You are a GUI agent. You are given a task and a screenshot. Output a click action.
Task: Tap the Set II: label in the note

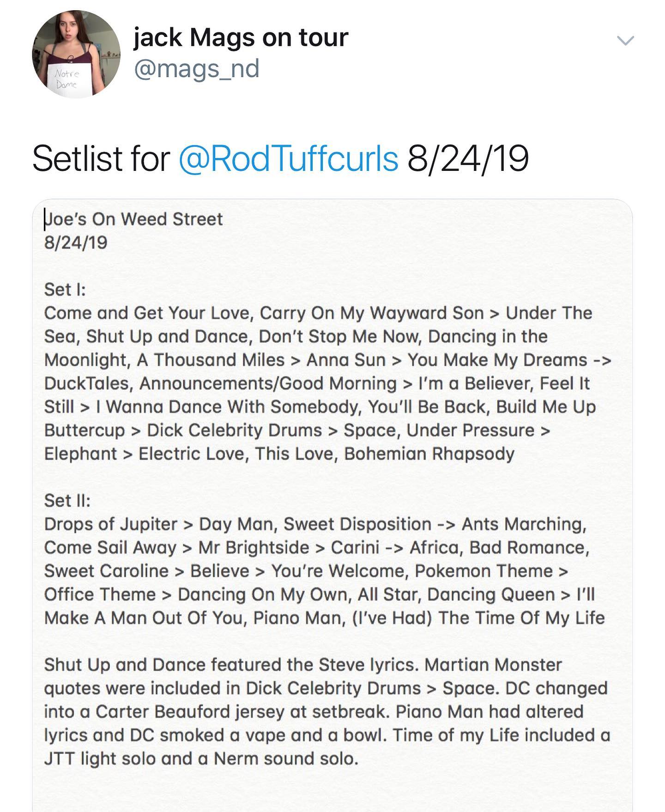coord(67,501)
